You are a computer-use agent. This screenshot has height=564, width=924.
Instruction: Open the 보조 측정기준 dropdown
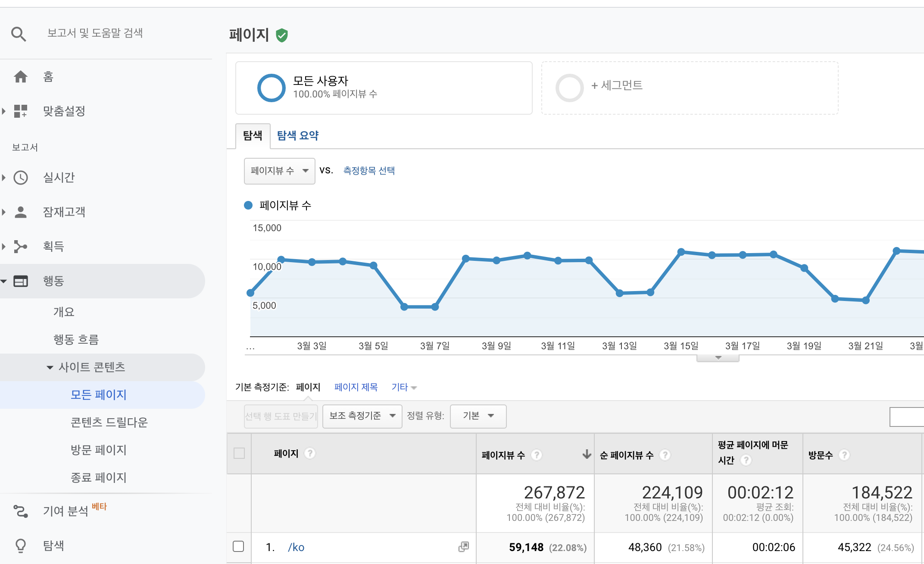pos(362,416)
